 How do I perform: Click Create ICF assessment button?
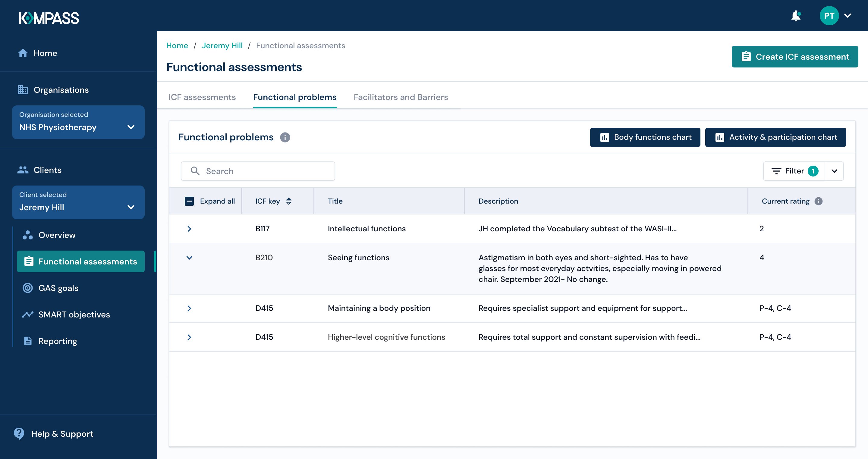click(x=795, y=57)
